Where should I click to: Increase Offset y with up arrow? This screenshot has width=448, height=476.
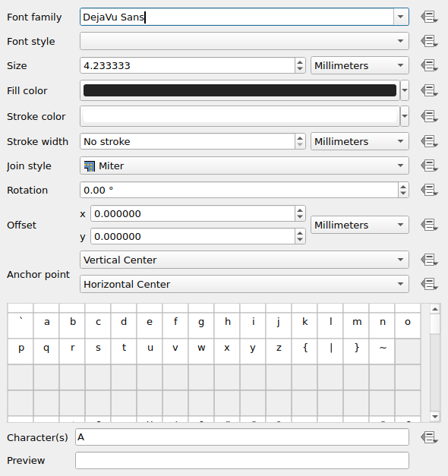pyautogui.click(x=300, y=233)
